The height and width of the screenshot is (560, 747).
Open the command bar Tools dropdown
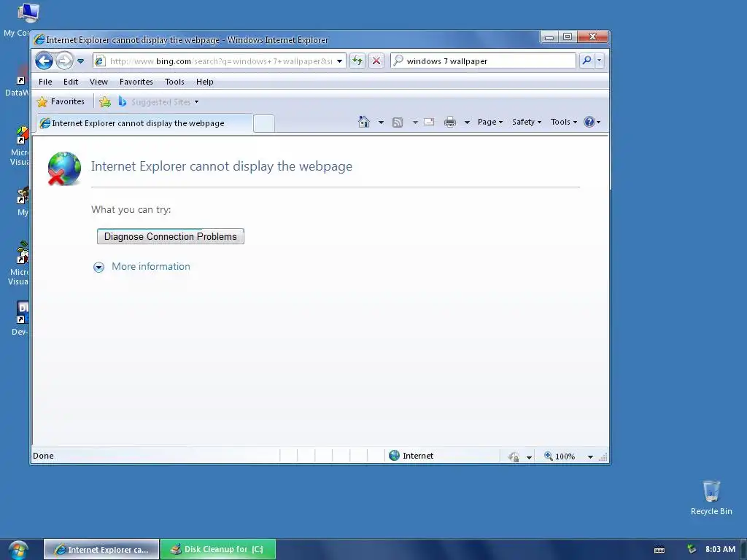coord(564,122)
